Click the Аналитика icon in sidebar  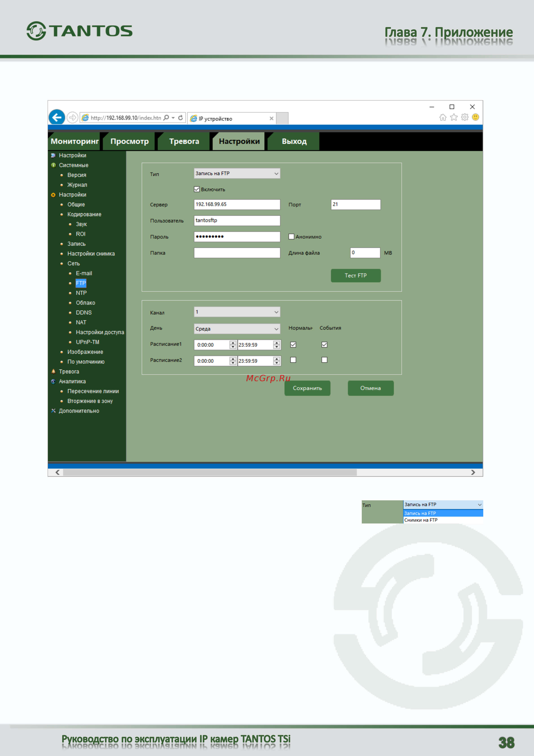53,381
